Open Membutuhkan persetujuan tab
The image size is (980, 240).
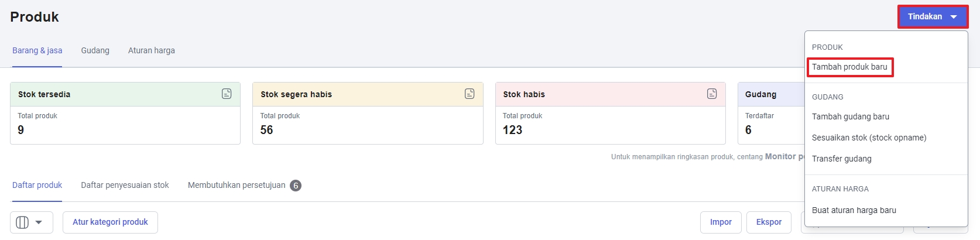(x=244, y=186)
